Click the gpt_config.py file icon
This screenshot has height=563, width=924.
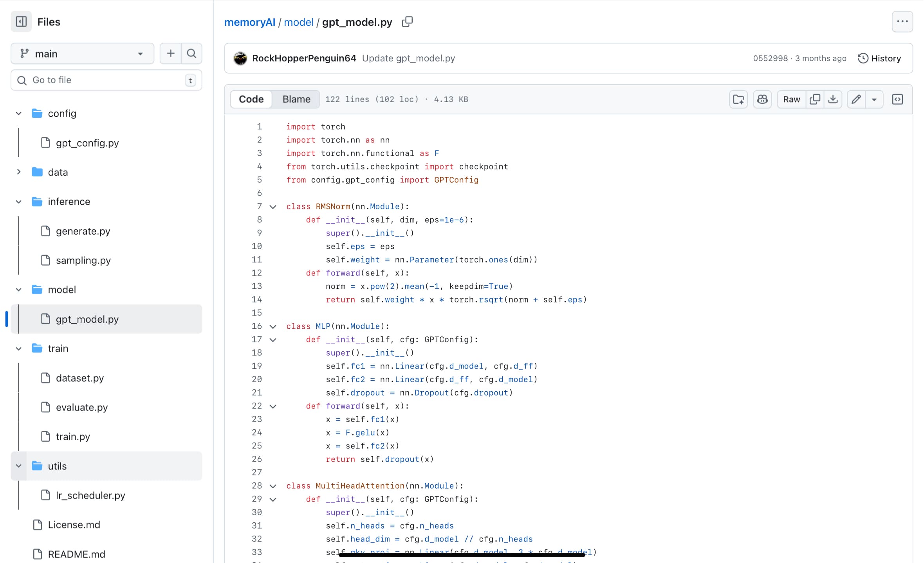pyautogui.click(x=45, y=143)
